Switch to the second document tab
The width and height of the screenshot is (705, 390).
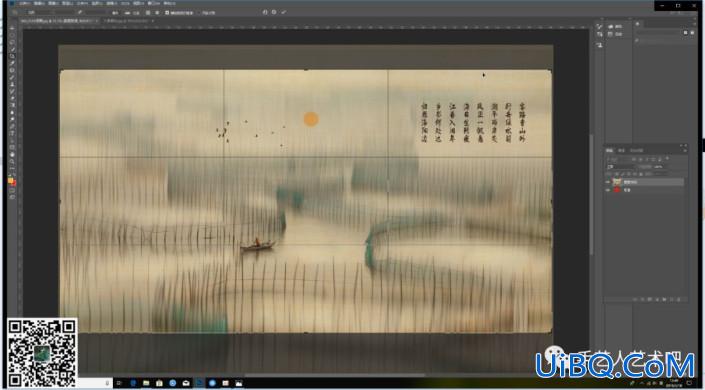128,21
